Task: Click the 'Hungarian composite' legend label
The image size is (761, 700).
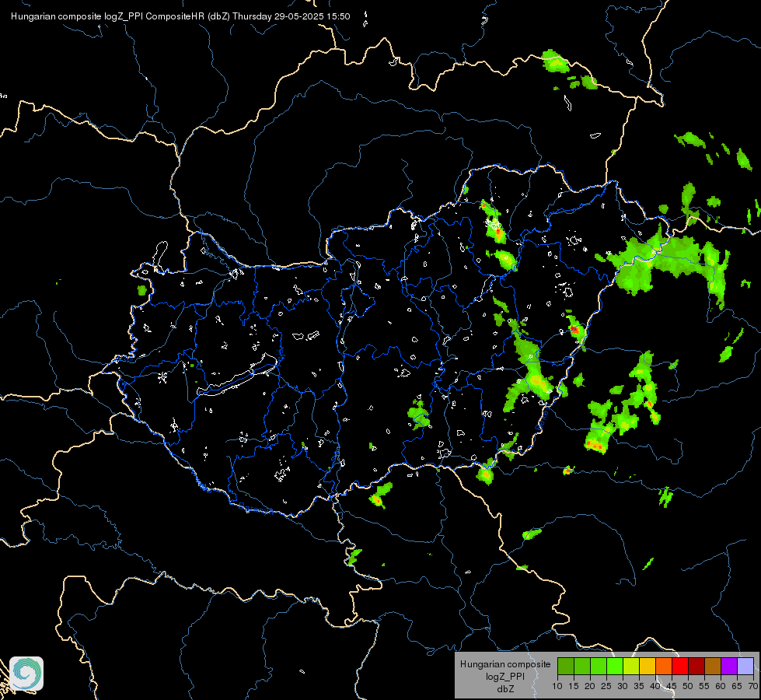Action: pos(505,664)
